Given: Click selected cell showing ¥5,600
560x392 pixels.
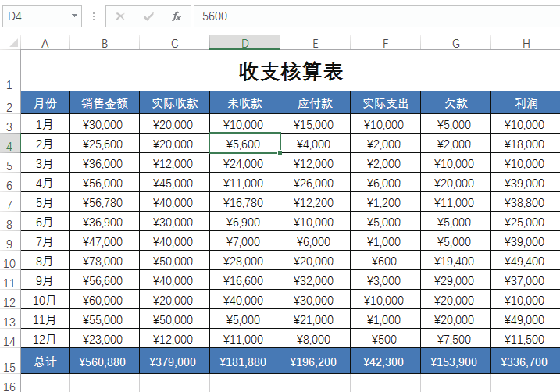Looking at the screenshot, I should pos(244,144).
